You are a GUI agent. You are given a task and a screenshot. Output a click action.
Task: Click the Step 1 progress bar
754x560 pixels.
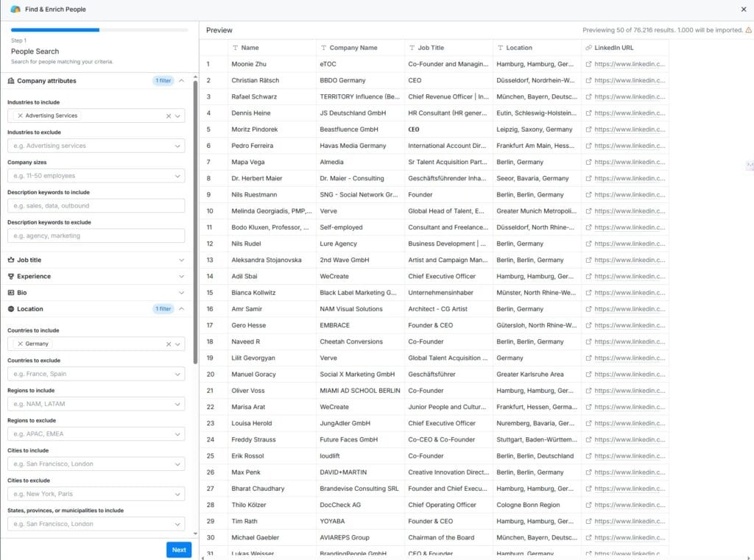(99, 29)
